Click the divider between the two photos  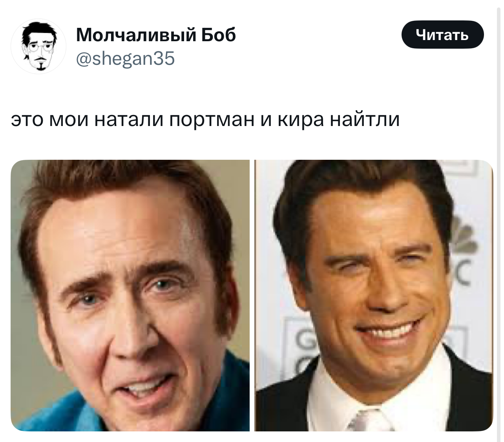[252, 295]
